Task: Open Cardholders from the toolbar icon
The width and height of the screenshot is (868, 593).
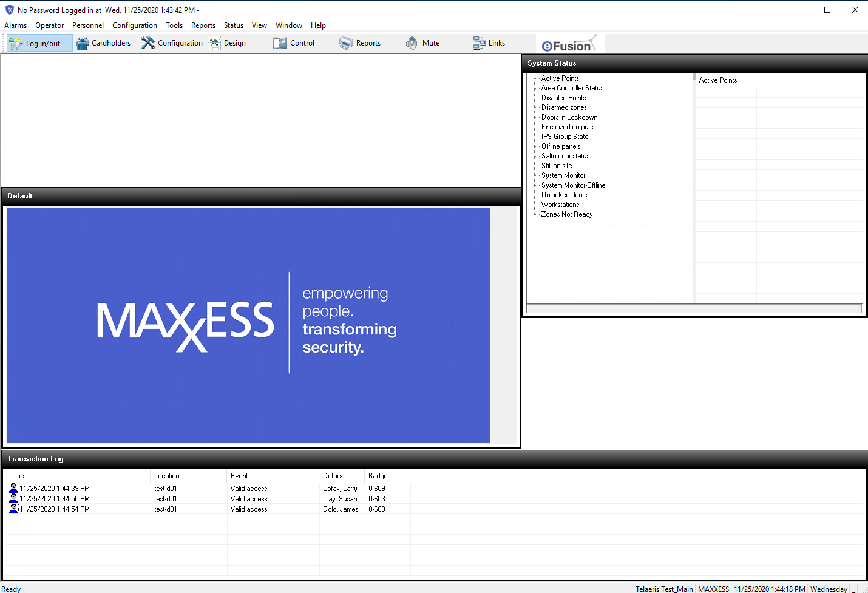Action: pyautogui.click(x=83, y=43)
